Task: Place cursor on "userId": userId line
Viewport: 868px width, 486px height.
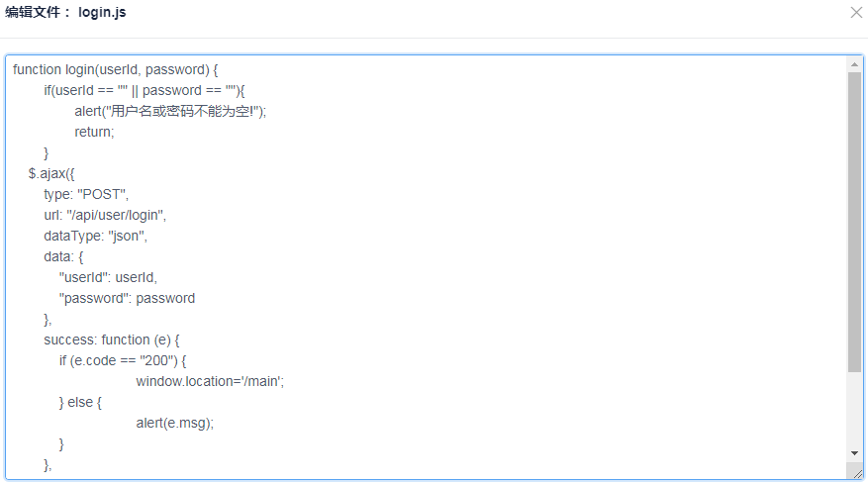Action: (x=109, y=277)
